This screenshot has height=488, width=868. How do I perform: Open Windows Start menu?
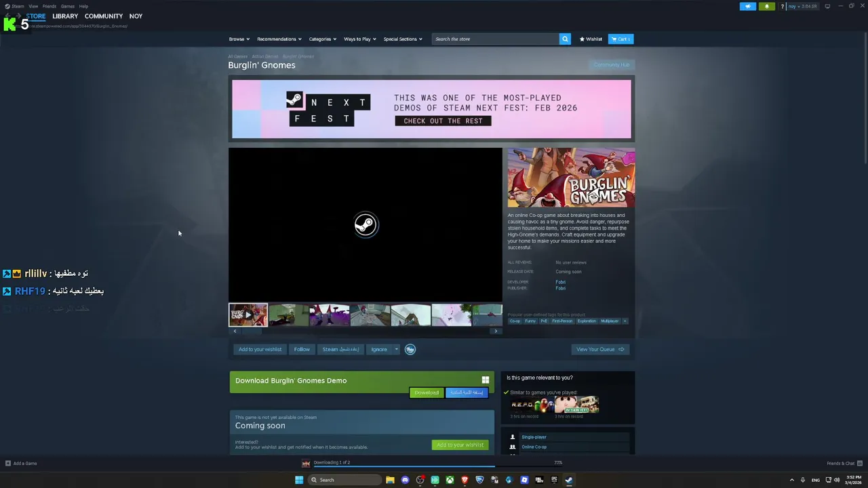pyautogui.click(x=299, y=480)
